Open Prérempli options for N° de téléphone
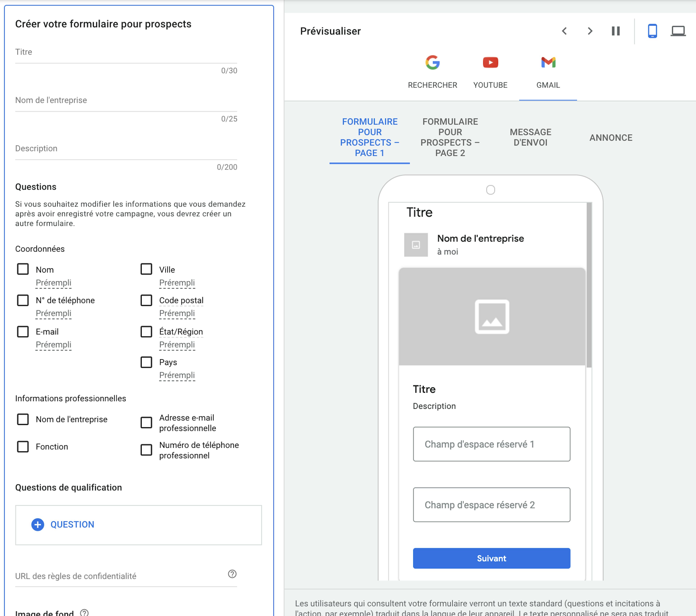 pyautogui.click(x=53, y=313)
